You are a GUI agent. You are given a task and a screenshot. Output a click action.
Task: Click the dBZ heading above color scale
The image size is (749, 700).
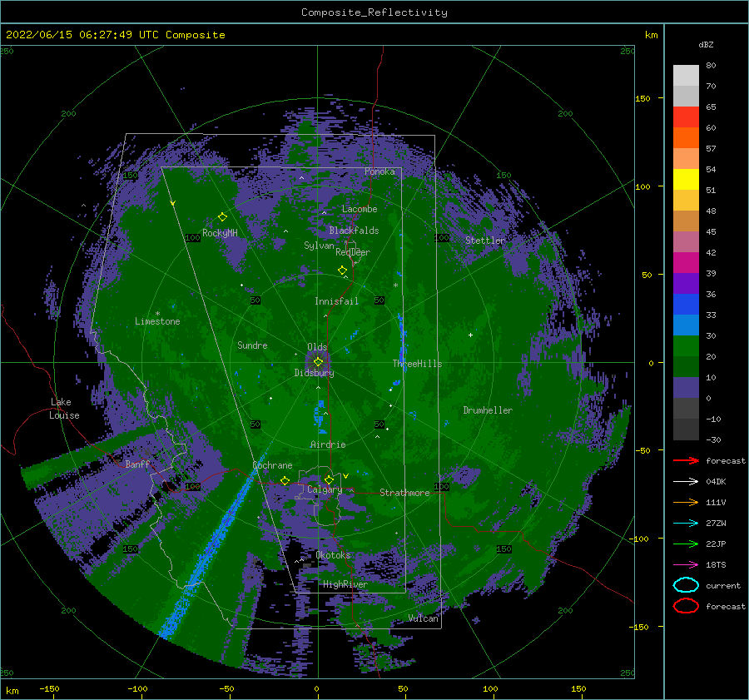click(706, 44)
